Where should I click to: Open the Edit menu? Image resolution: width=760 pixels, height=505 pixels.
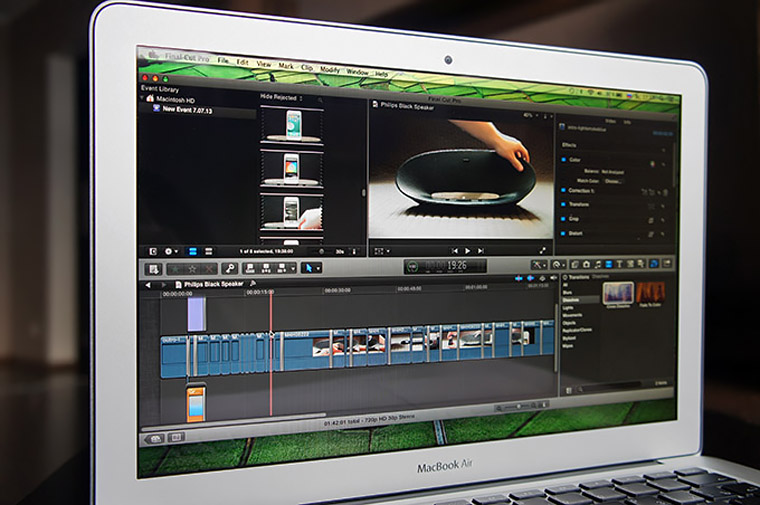click(x=242, y=63)
